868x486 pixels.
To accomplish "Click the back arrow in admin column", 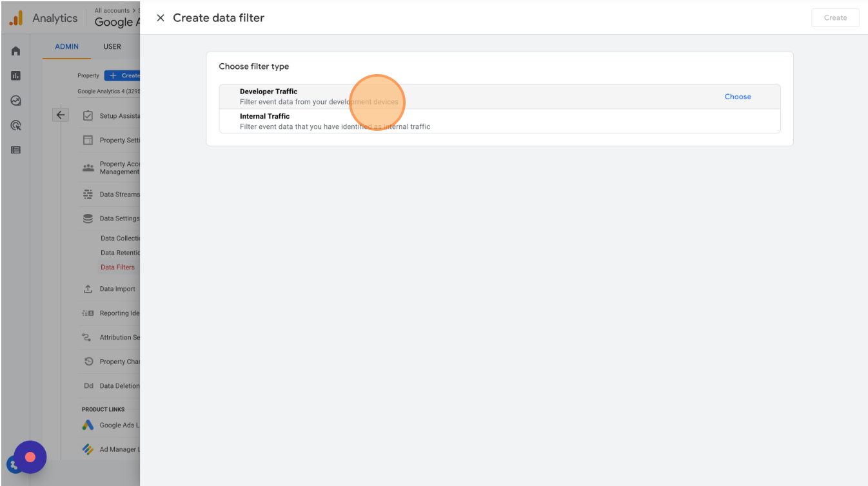I will (x=61, y=115).
